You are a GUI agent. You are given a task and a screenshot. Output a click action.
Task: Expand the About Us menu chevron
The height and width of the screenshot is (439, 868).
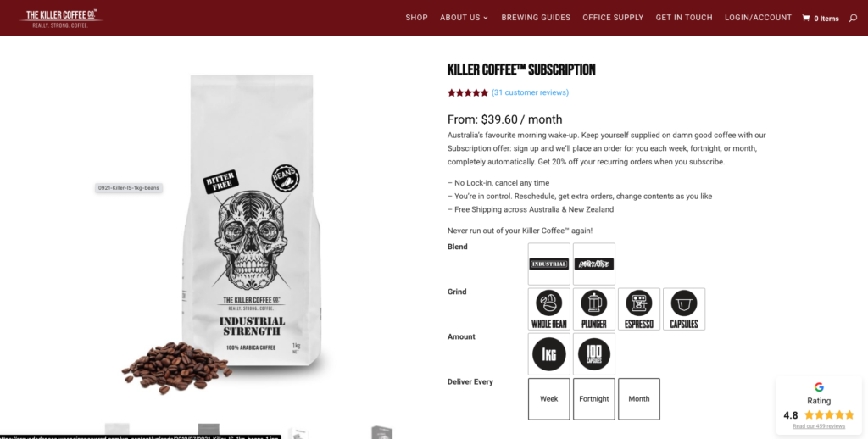click(x=486, y=18)
